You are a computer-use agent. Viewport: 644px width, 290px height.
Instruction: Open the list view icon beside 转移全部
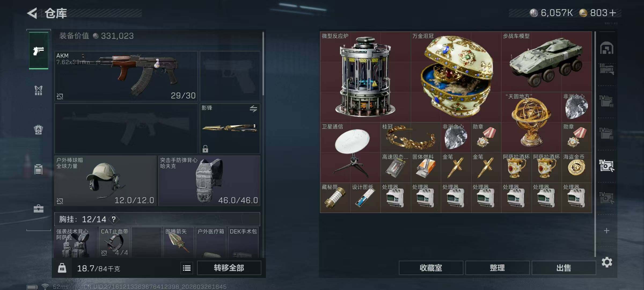tap(187, 268)
